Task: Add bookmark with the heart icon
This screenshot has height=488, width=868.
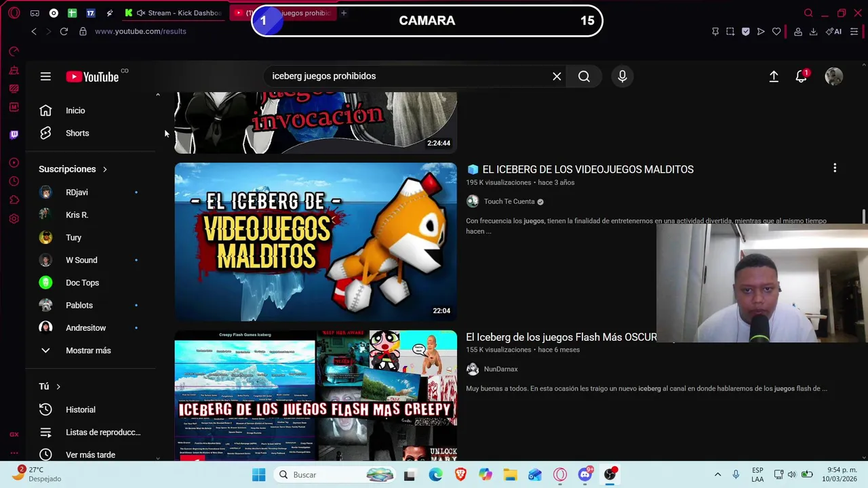Action: pos(776,31)
